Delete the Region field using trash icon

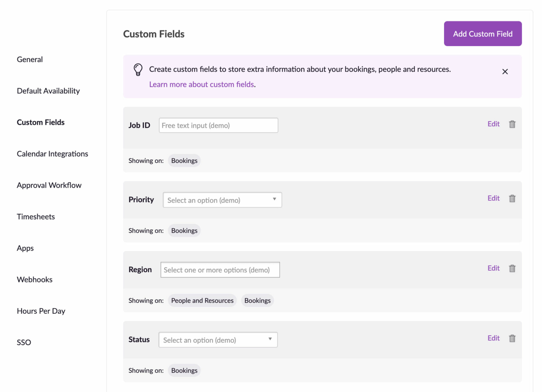point(512,268)
